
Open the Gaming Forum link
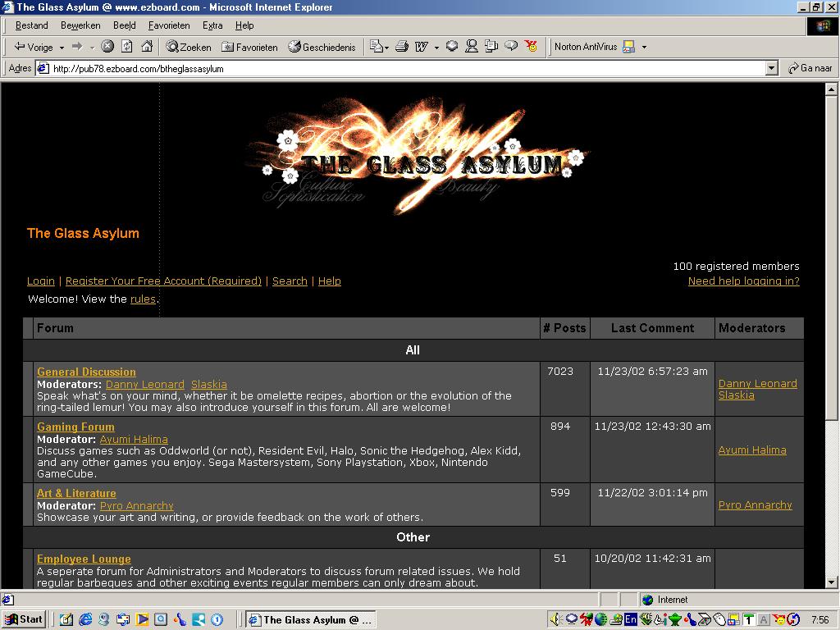pos(75,427)
